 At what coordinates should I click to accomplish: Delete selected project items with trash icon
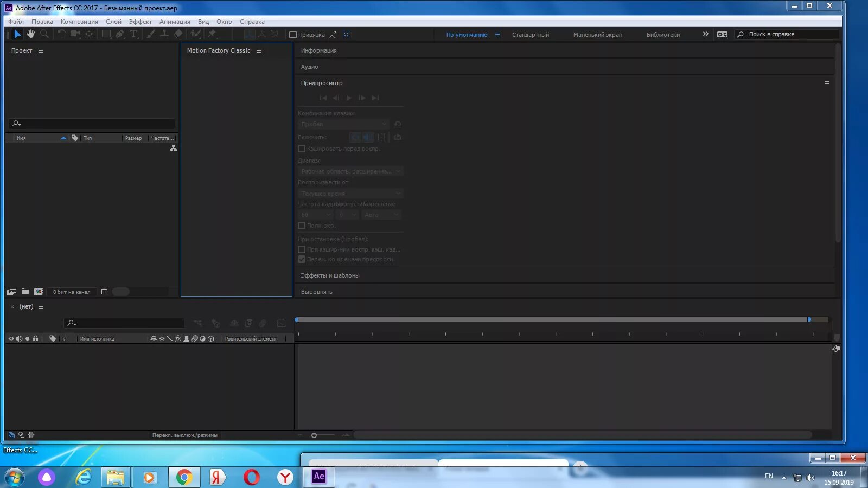click(x=104, y=292)
